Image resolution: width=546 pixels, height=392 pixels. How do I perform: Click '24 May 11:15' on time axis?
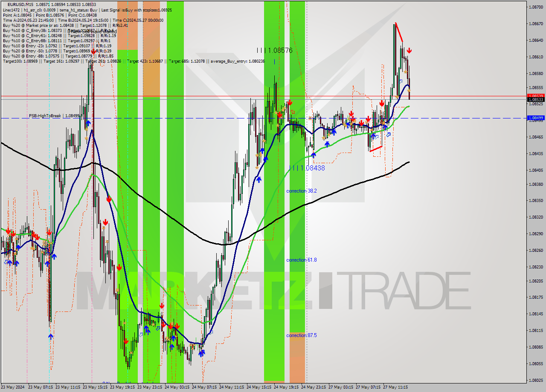coord(232,387)
